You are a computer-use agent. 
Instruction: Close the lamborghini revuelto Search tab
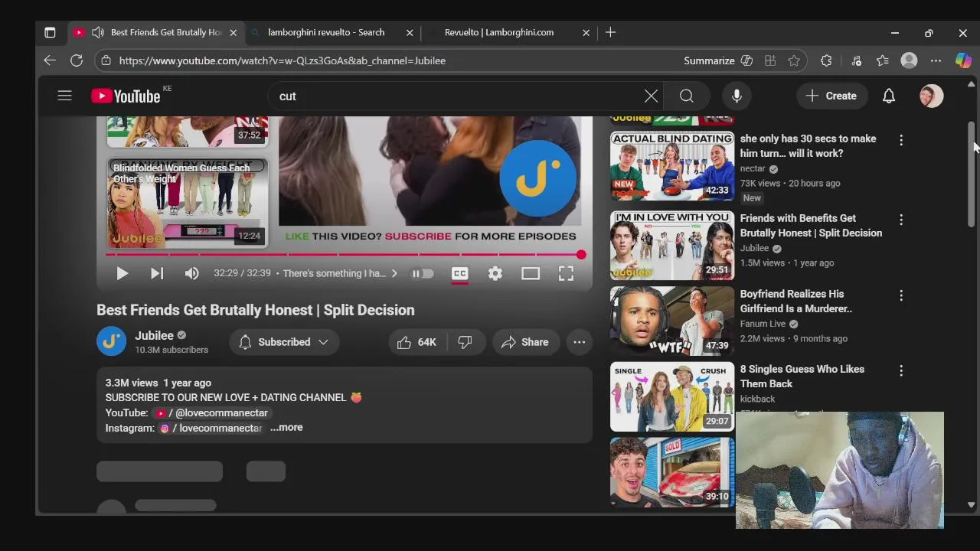pos(410,33)
